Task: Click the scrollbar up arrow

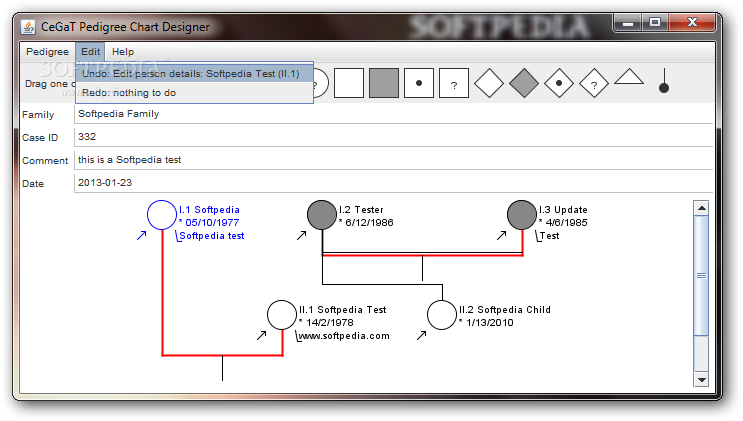Action: click(701, 208)
